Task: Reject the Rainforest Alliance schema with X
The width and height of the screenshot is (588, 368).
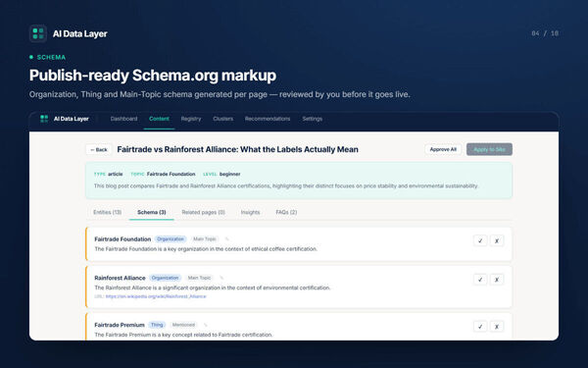Action: pyautogui.click(x=497, y=280)
